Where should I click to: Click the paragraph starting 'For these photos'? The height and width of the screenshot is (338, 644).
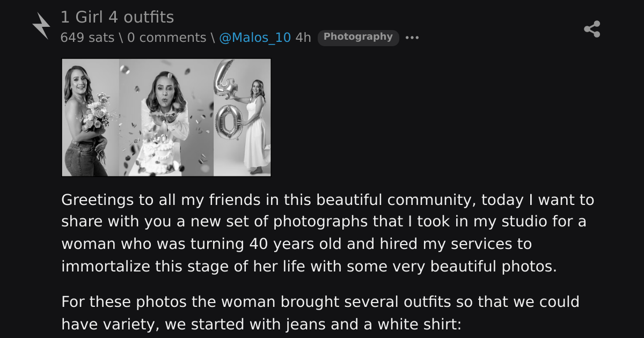[320, 313]
